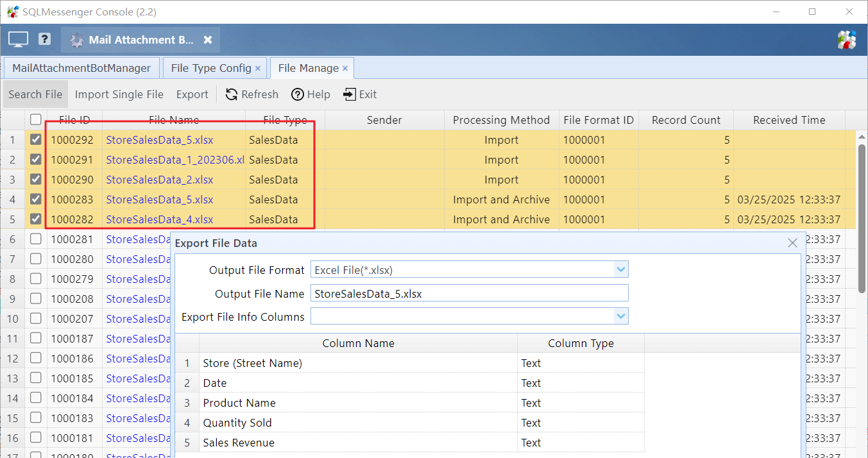
Task: Check the checkbox for file 1000279
Action: pos(36,278)
